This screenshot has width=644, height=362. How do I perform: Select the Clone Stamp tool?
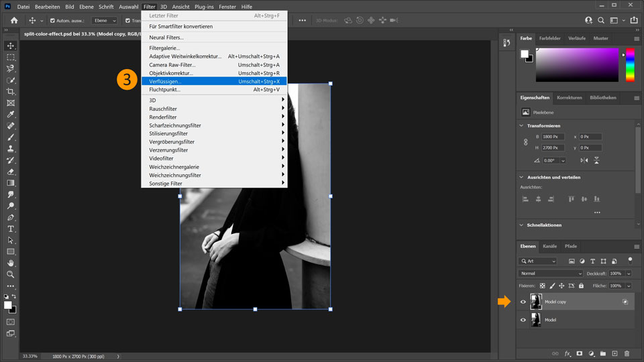[x=11, y=149]
